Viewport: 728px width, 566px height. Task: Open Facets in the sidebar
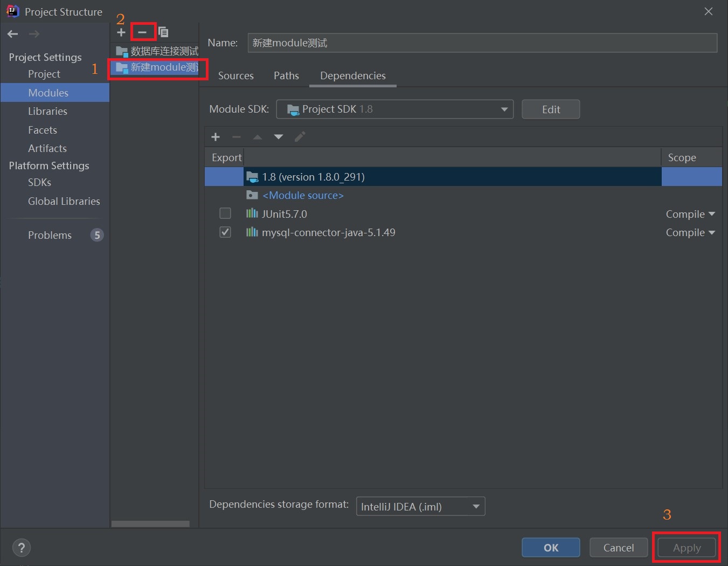click(x=43, y=130)
